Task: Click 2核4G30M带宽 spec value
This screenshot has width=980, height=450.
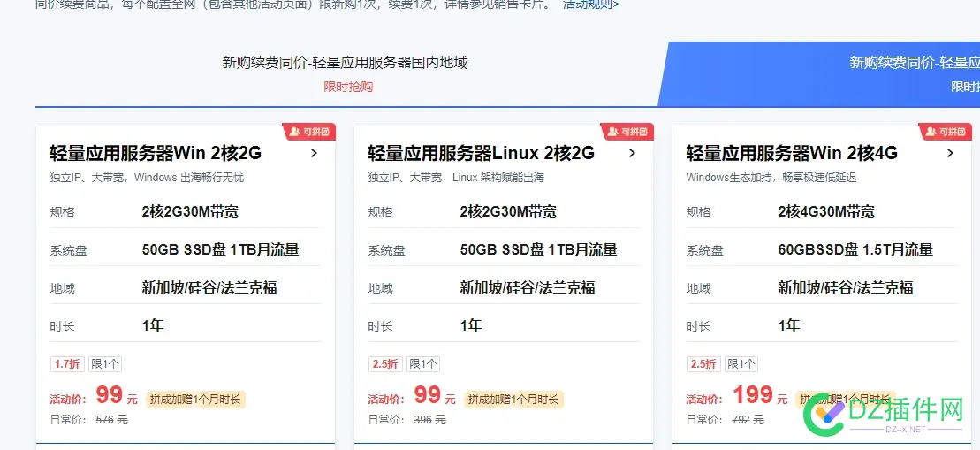Action: coord(826,212)
